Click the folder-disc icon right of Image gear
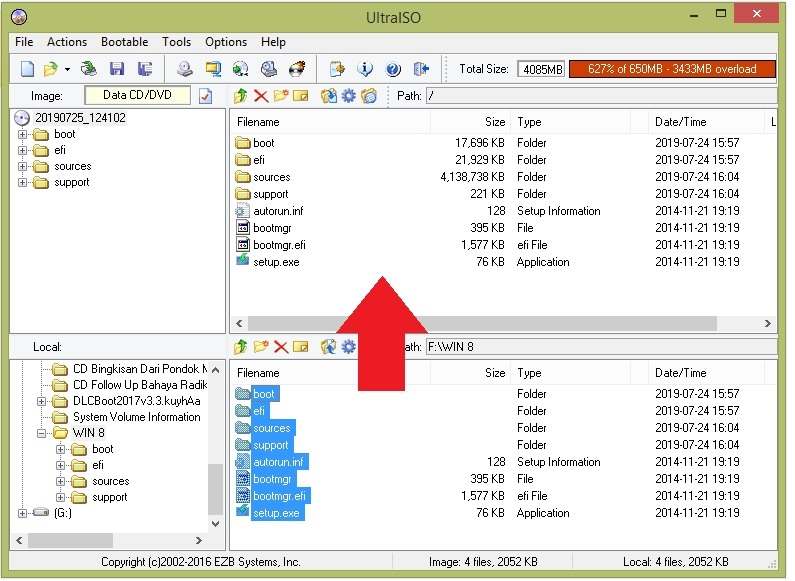 pyautogui.click(x=369, y=95)
